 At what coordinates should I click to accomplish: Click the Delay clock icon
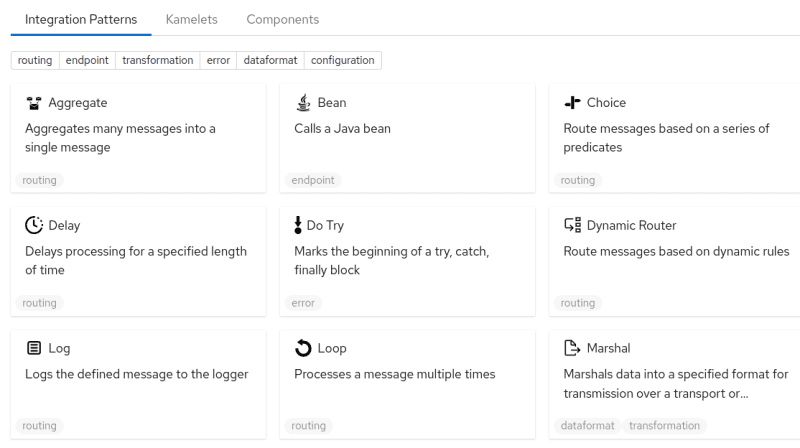click(33, 225)
